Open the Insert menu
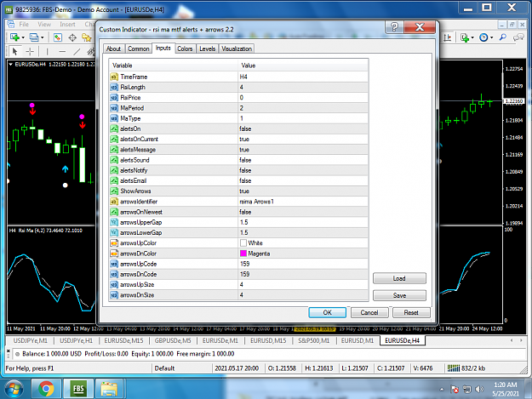 point(67,25)
